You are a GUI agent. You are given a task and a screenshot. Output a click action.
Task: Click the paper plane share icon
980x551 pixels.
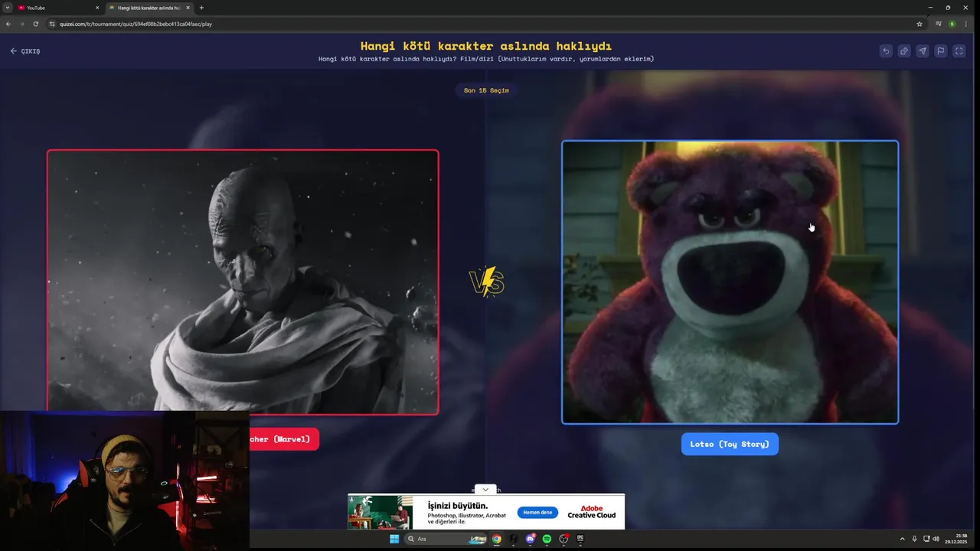pos(923,51)
